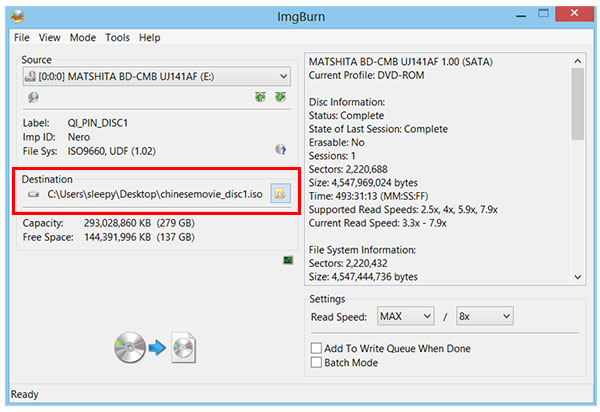600x412 pixels.
Task: Expand the MAX read speed dropdown
Action: click(405, 316)
